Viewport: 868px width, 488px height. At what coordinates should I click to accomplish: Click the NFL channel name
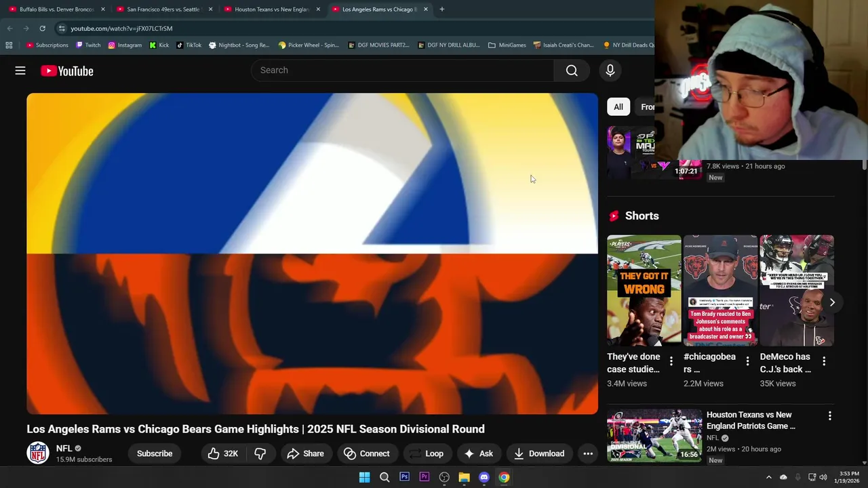coord(64,448)
